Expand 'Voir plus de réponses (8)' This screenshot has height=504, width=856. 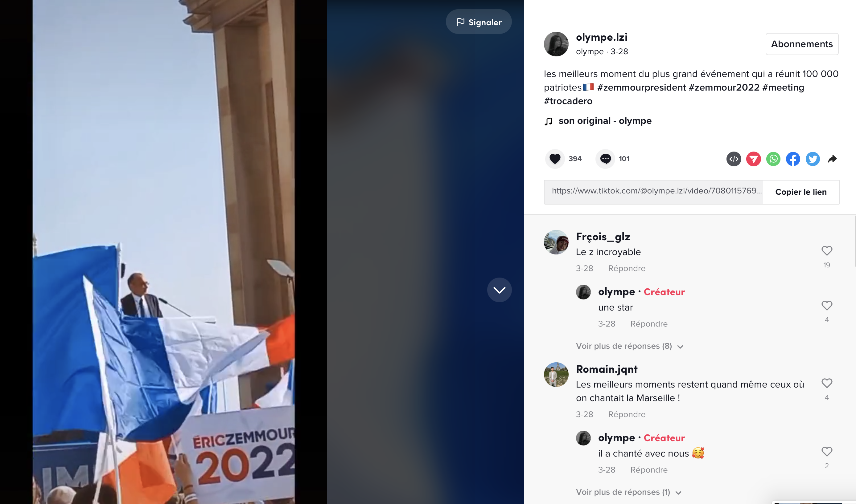[x=629, y=346]
